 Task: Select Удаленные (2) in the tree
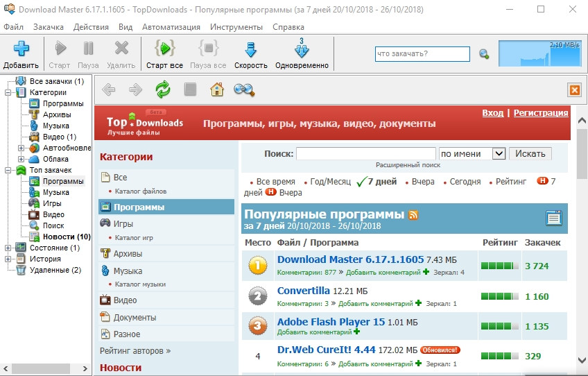(x=55, y=270)
